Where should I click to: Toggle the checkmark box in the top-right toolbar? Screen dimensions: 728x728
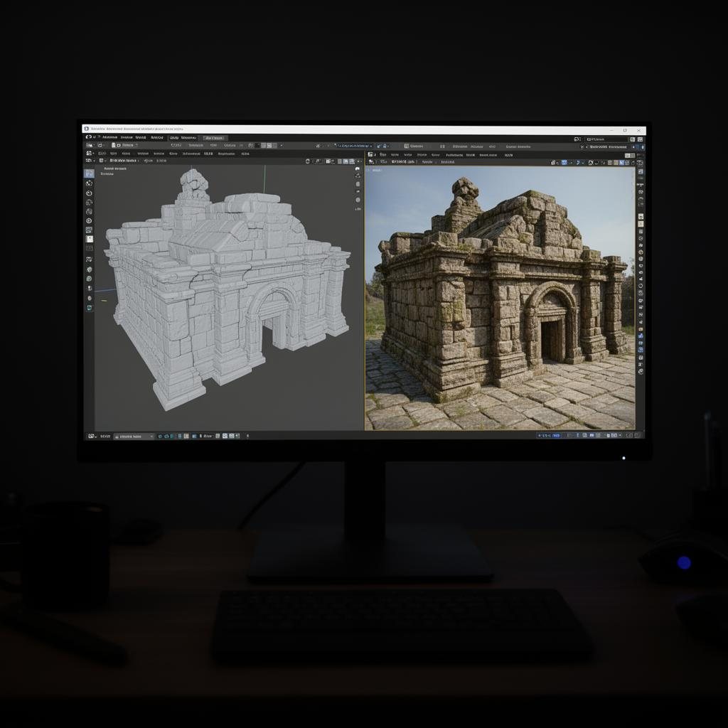click(582, 146)
